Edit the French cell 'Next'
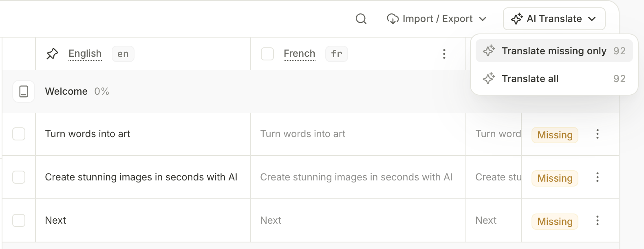This screenshot has width=644, height=249. 358,220
